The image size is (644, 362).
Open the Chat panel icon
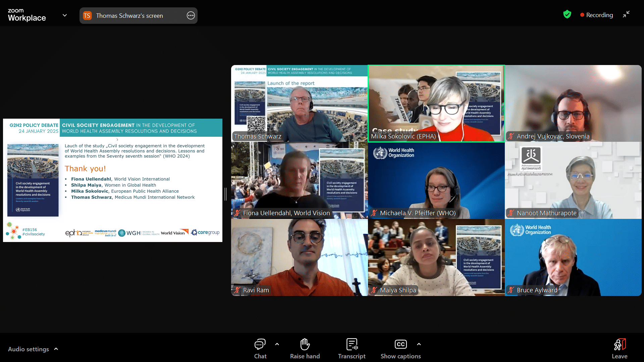coord(260,344)
